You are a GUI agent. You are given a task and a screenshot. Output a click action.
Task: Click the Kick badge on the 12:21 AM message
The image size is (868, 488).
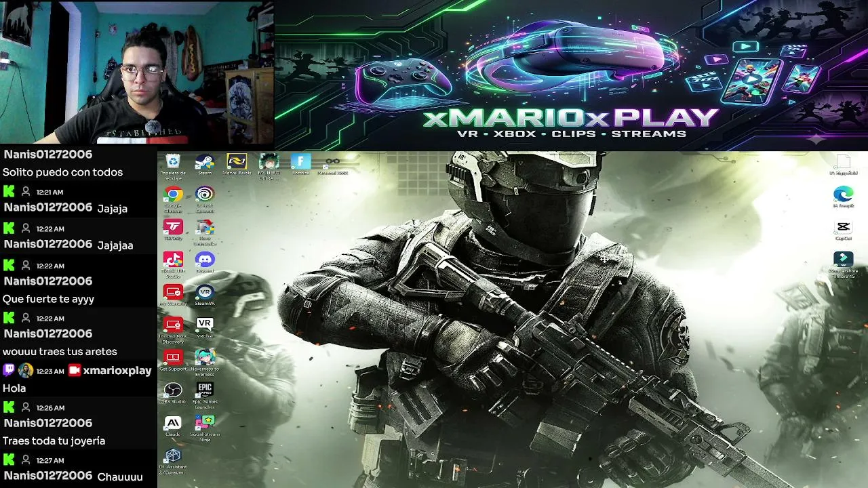point(9,192)
